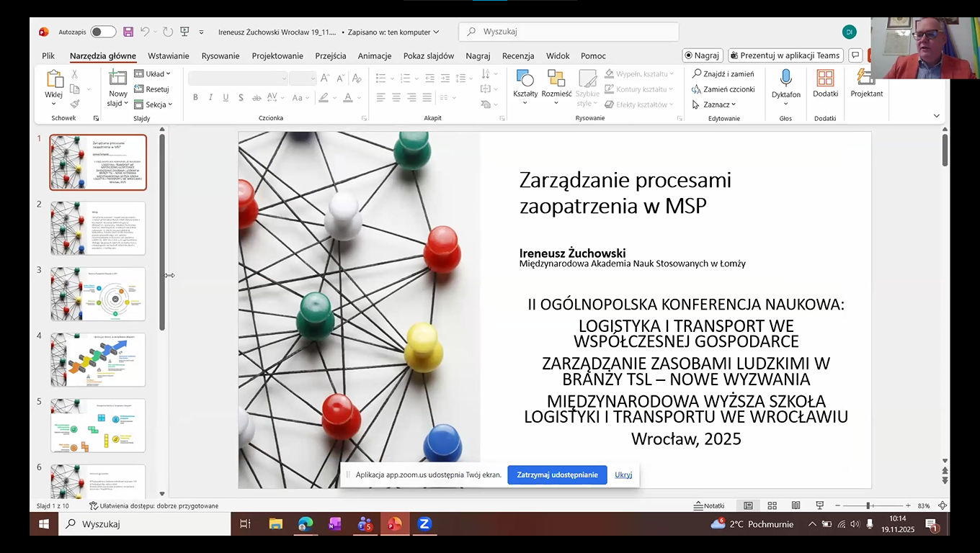The image size is (980, 553).
Task: Open the Wstawianie ribbon tab
Action: pyautogui.click(x=169, y=55)
